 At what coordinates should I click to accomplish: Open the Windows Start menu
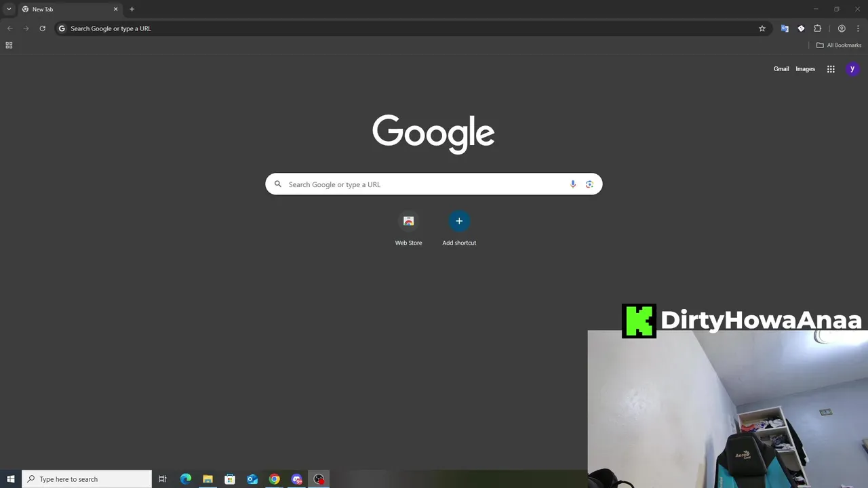(x=10, y=479)
